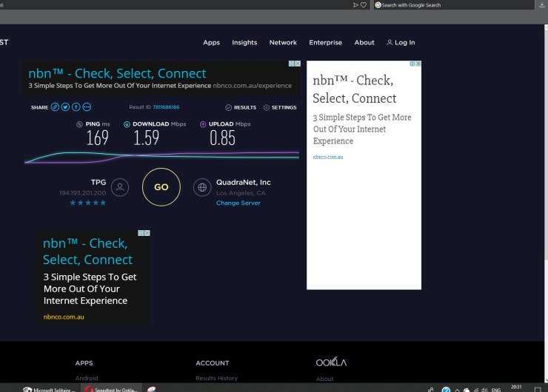Focus the Search with Google Search field
The width and height of the screenshot is (548, 392).
coord(454,5)
